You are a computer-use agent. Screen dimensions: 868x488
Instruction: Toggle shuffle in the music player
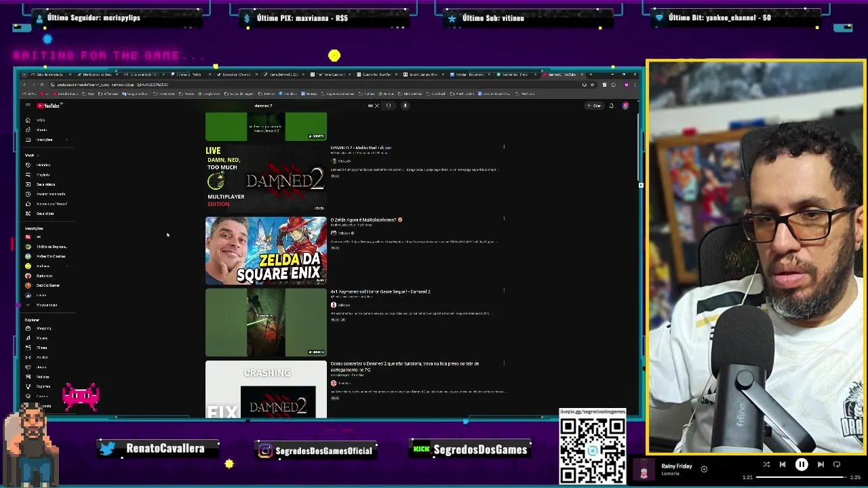click(766, 465)
